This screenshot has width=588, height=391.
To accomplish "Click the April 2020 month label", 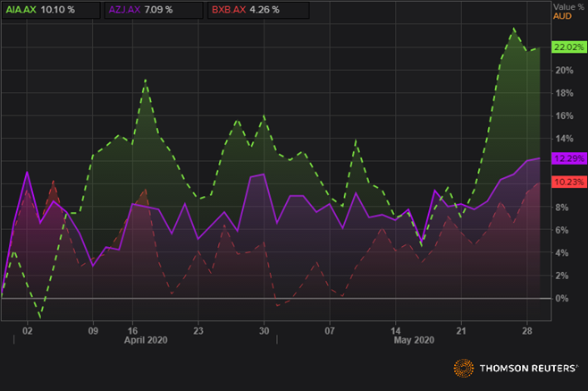I will 146,340.
